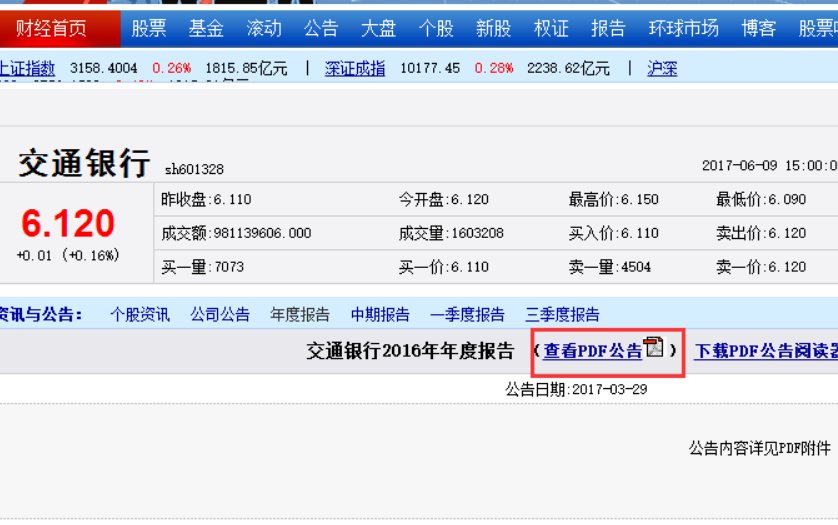Click the 公告日期:2017-03-29 text
Image resolution: width=838 pixels, height=525 pixels.
576,389
